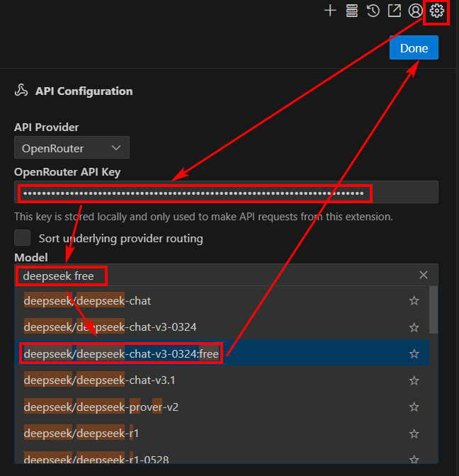
Task: Click the model list scrollbar
Action: (x=433, y=310)
